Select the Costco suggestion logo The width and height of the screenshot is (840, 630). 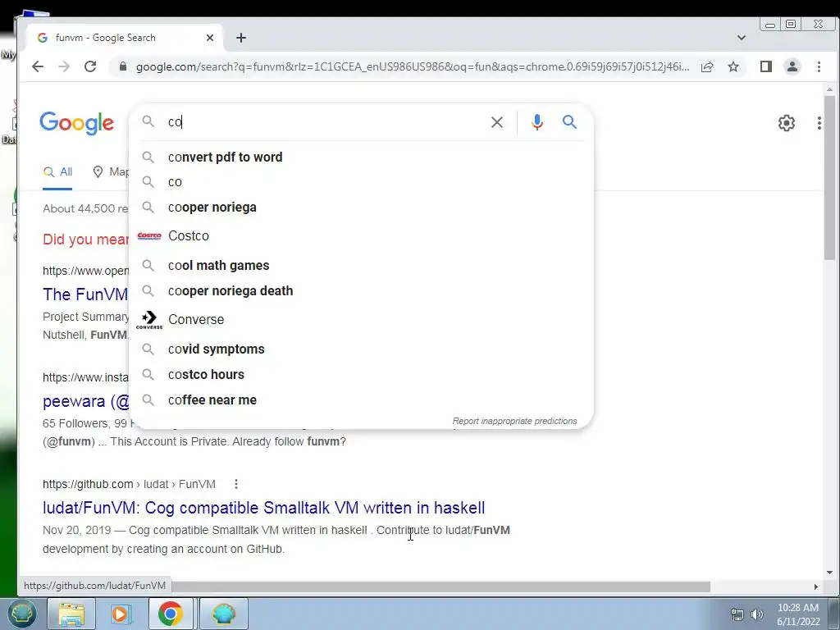[149, 235]
